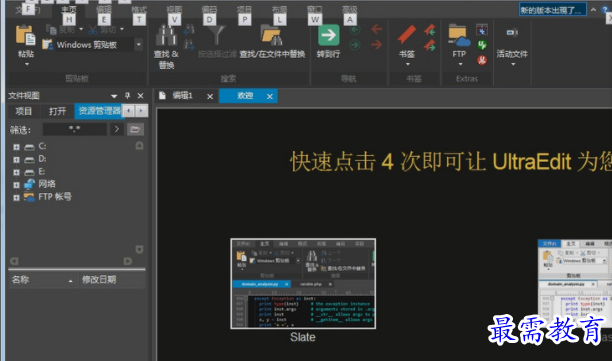This screenshot has width=612, height=361.
Task: Toggle a bookmark with the red bookmark icon
Action: pyautogui.click(x=407, y=35)
